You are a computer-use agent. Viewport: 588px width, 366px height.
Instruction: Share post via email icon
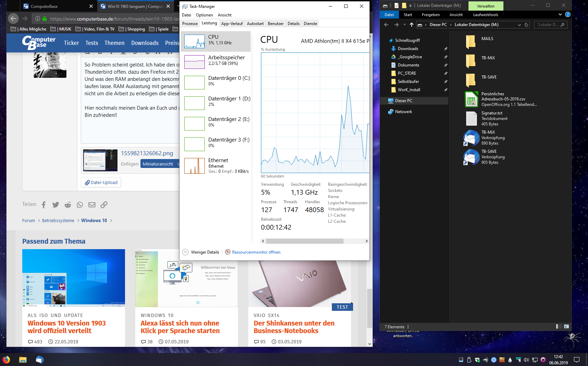pos(92,205)
